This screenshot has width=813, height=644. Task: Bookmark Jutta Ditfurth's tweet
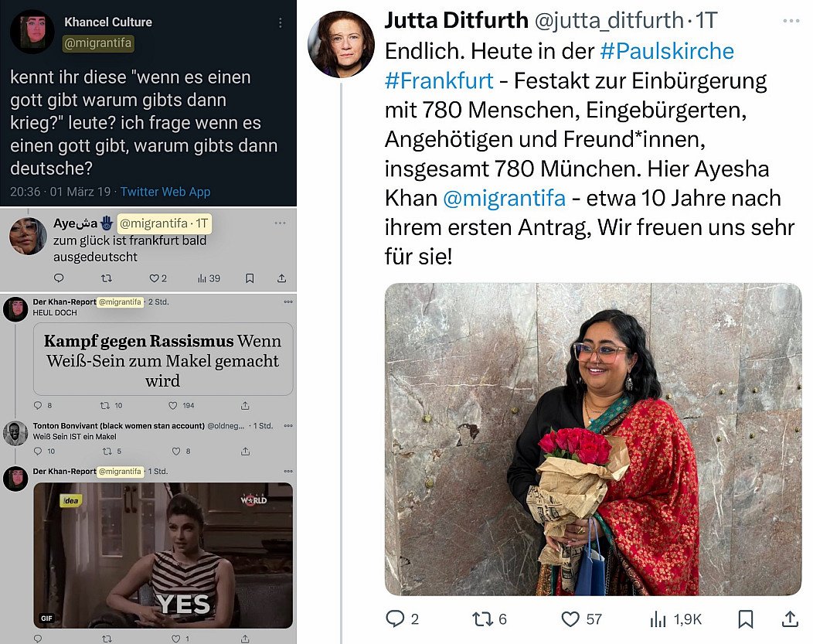coord(746,618)
